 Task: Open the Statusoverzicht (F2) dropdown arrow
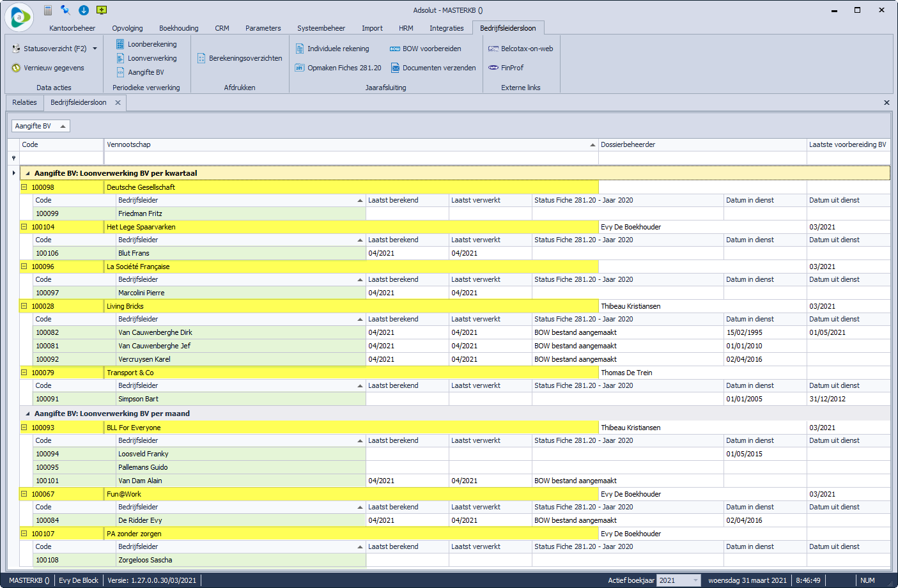(95, 49)
